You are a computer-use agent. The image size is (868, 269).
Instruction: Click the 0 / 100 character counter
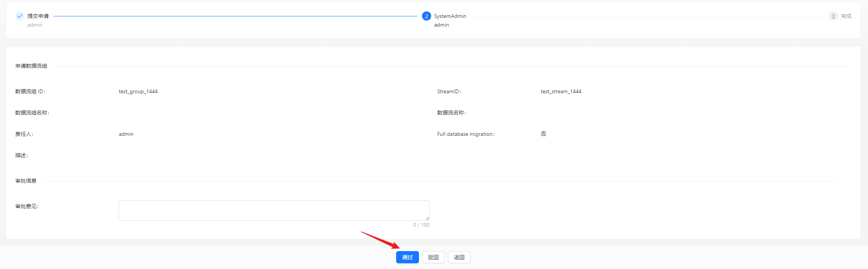click(421, 225)
